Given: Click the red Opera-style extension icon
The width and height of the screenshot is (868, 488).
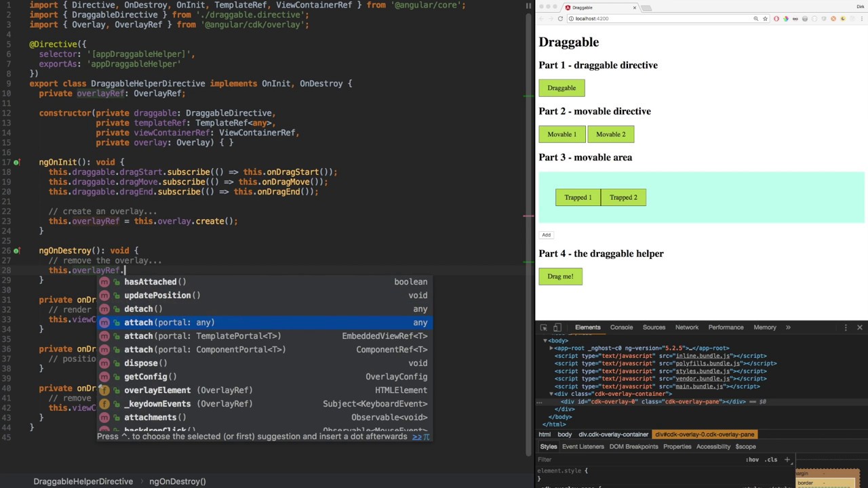Looking at the screenshot, I should click(x=776, y=18).
